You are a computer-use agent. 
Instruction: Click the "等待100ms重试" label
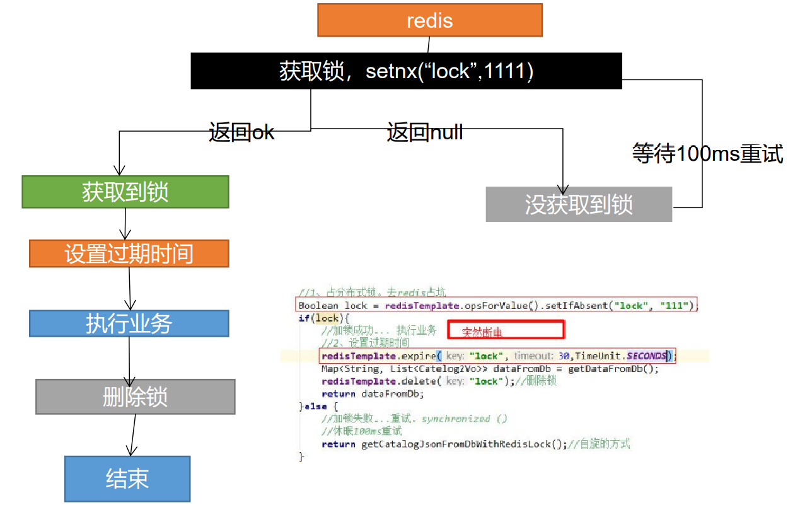(707, 153)
